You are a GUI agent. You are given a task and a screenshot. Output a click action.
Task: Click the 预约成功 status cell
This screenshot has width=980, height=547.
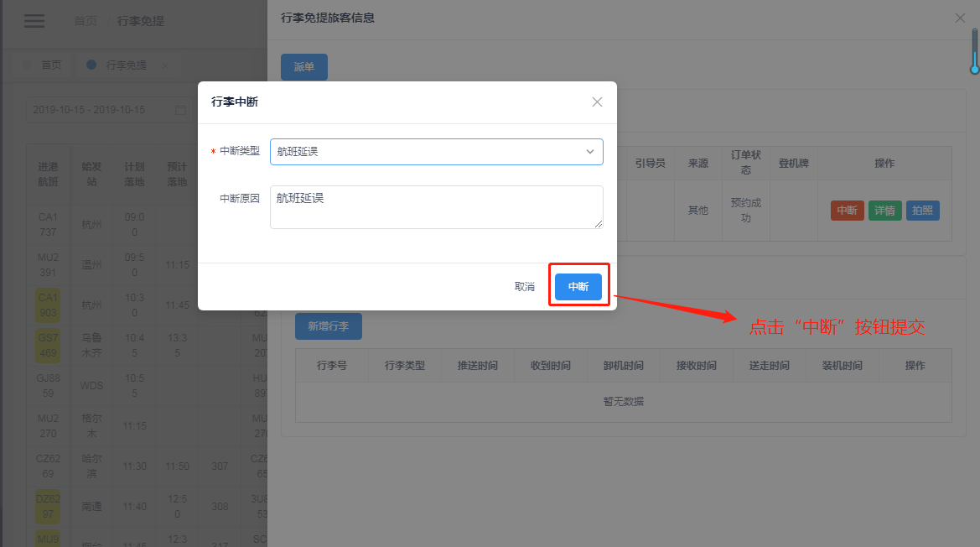tap(745, 211)
